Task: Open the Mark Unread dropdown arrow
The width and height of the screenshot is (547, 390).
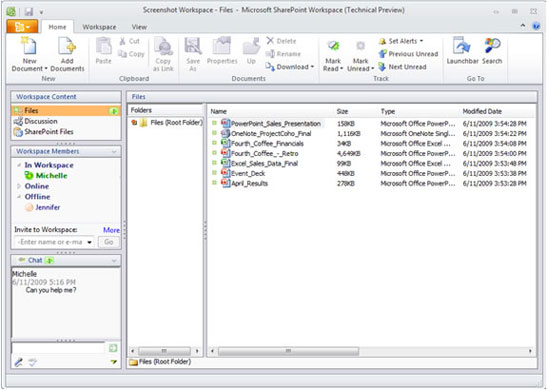Action: (x=372, y=69)
